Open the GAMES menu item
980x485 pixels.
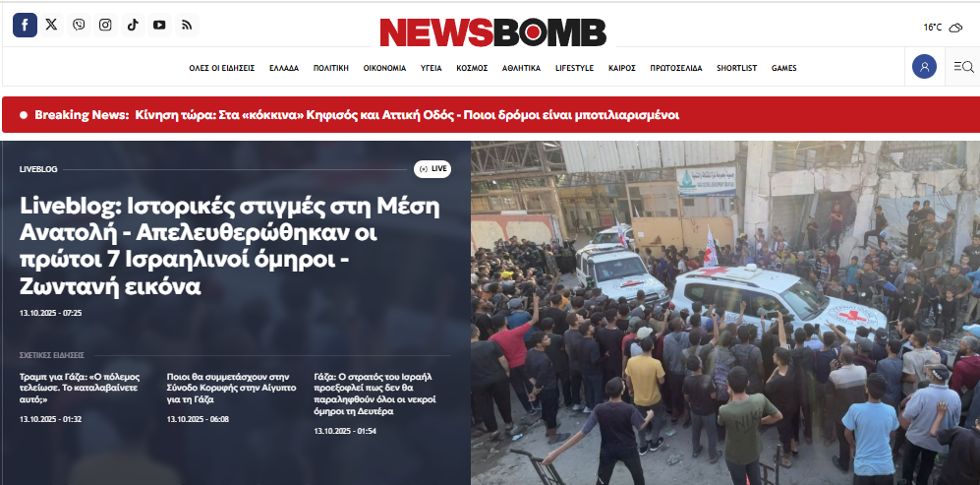(783, 68)
